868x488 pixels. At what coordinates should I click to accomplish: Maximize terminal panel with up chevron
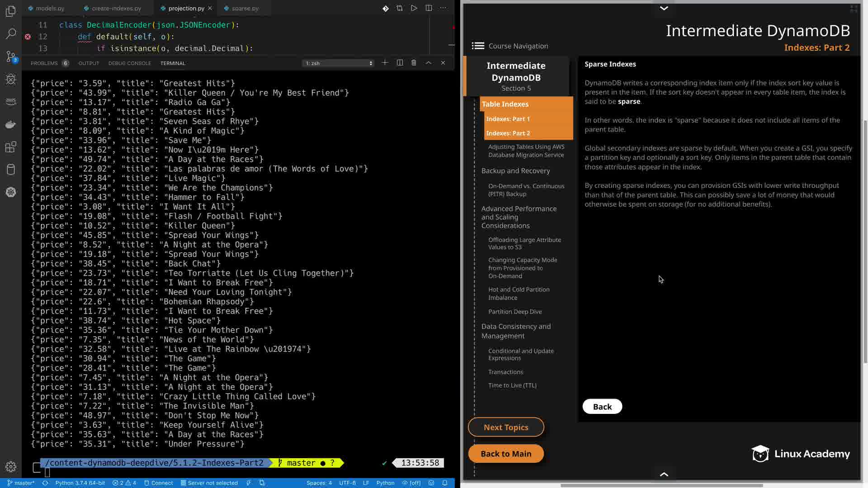click(429, 63)
